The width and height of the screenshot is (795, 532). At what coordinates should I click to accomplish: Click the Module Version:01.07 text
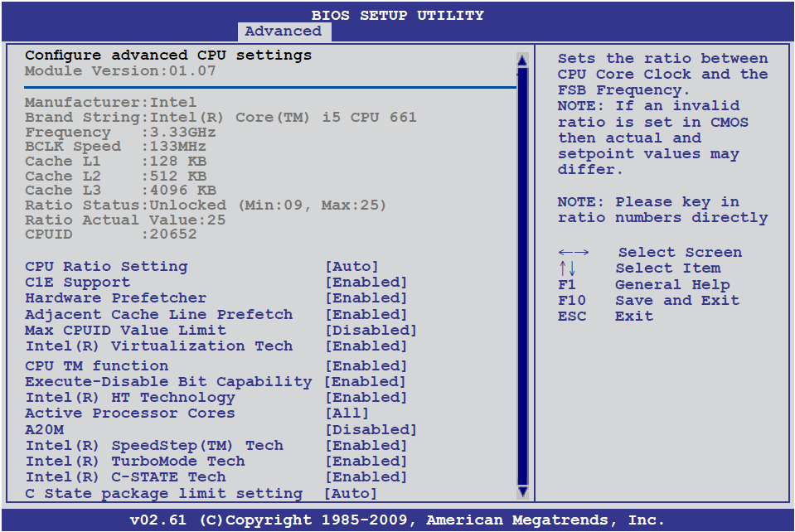pyautogui.click(x=120, y=71)
